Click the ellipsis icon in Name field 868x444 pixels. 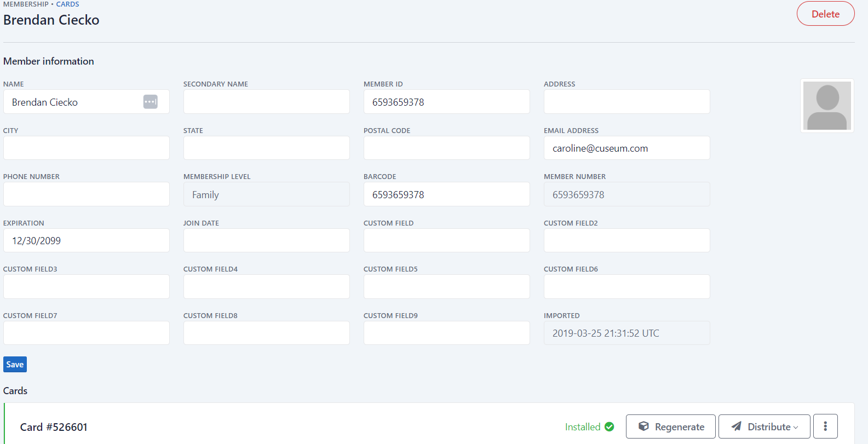coord(151,102)
